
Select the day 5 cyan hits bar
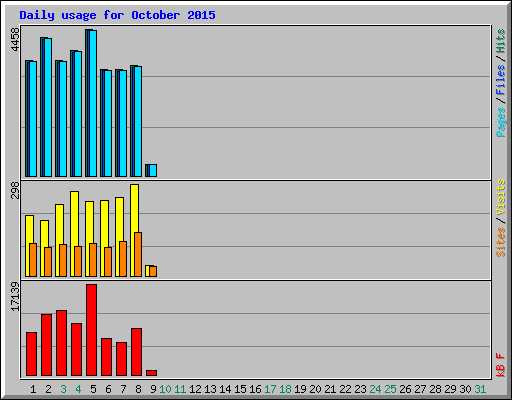pyautogui.click(x=93, y=103)
